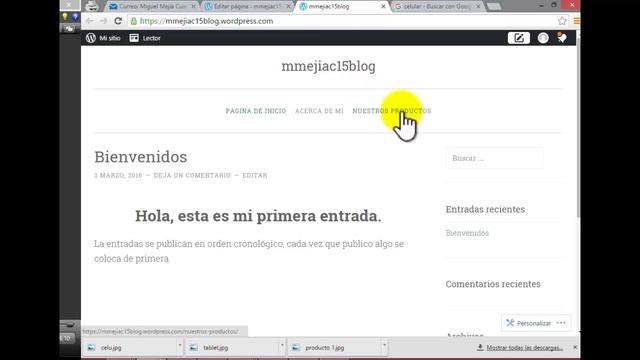The width and height of the screenshot is (640, 360).
Task: Click the browser back arrow
Action: tap(90, 21)
